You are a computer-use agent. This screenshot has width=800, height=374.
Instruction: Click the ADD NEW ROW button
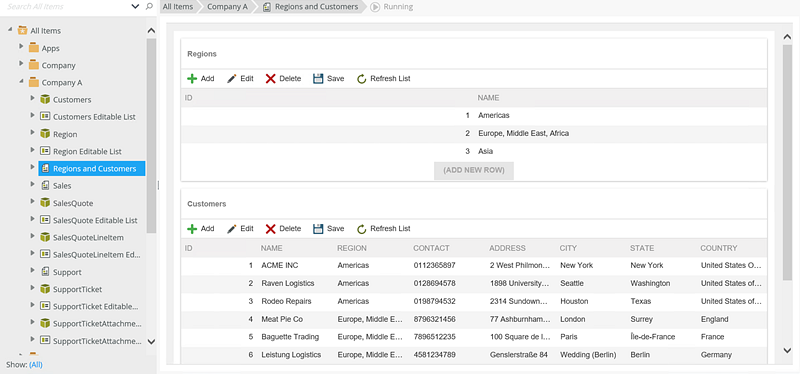474,170
